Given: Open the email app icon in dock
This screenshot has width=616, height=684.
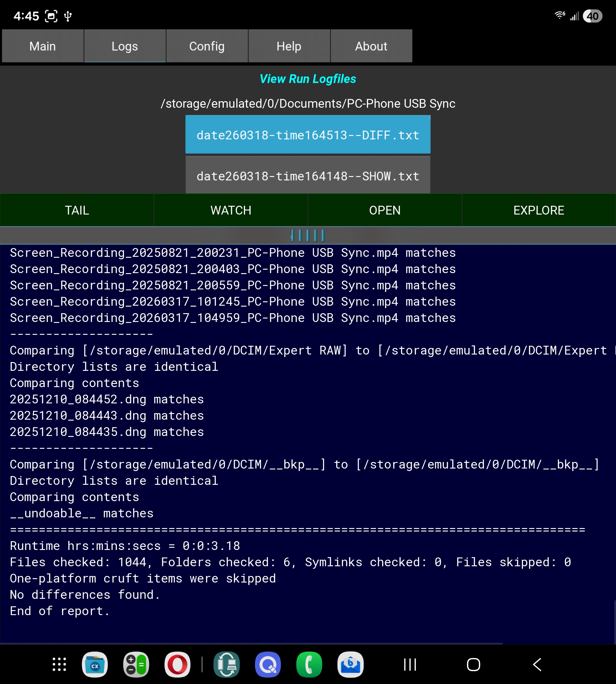Looking at the screenshot, I should pyautogui.click(x=350, y=664).
